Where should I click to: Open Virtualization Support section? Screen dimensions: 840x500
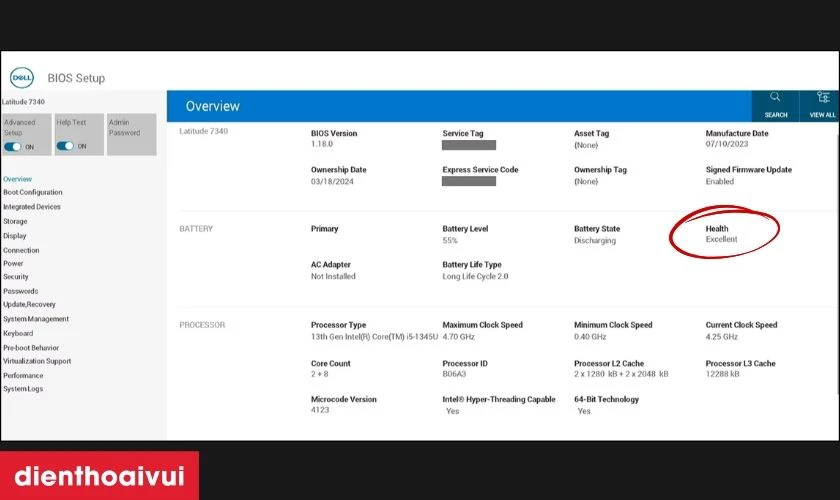point(37,361)
